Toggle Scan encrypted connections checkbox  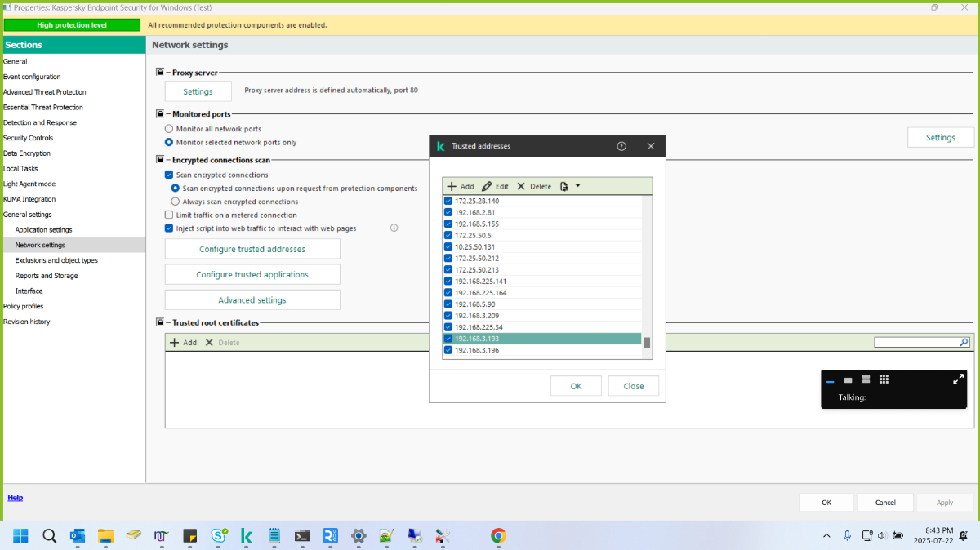point(169,175)
